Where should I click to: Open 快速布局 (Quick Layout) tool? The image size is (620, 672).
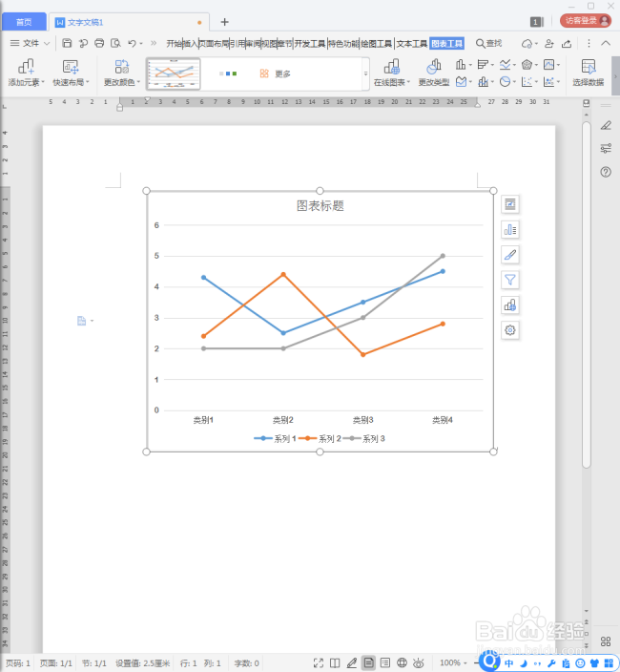(x=71, y=73)
